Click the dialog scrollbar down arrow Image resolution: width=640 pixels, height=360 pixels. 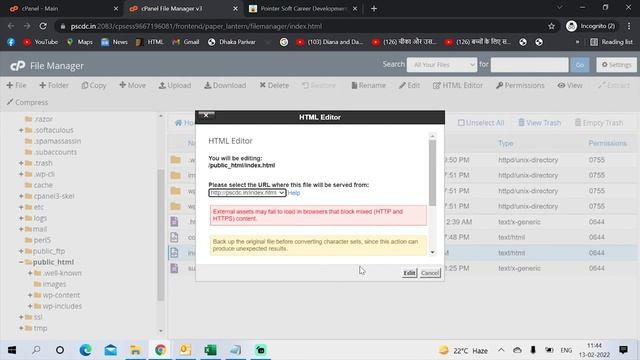coord(432,252)
